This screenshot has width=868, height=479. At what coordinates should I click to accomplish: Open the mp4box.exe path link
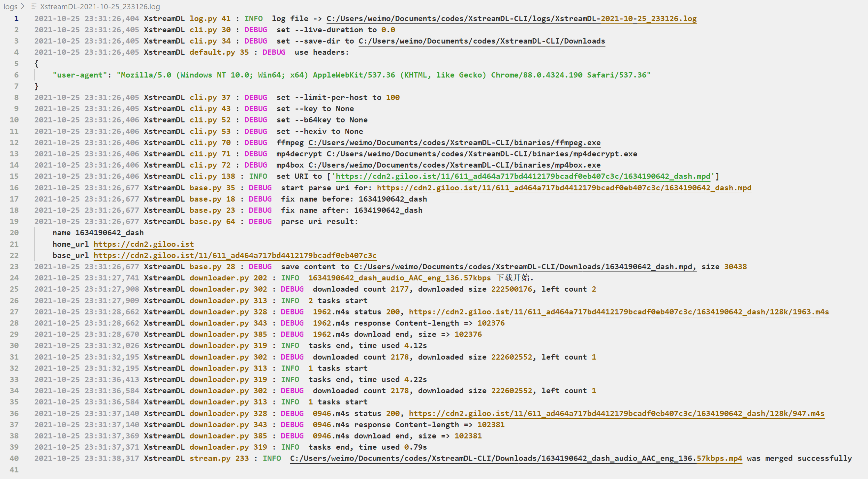coord(454,165)
